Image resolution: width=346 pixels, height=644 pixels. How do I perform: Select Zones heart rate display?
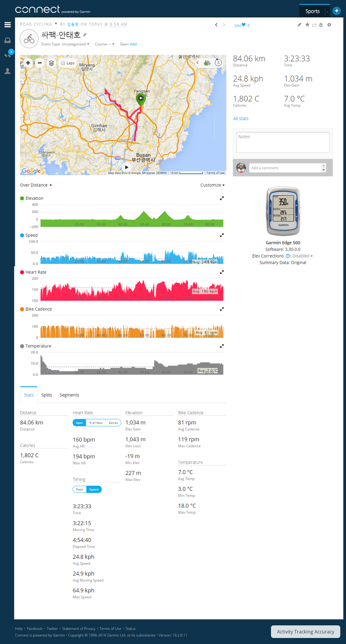coord(113,422)
